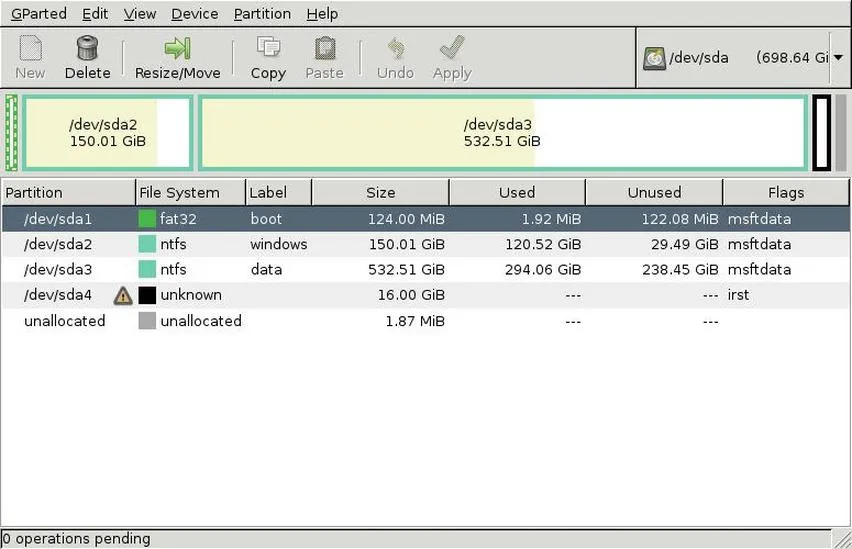Select the unallocated space row
Viewport: 852px width, 549px height.
[x=425, y=321]
